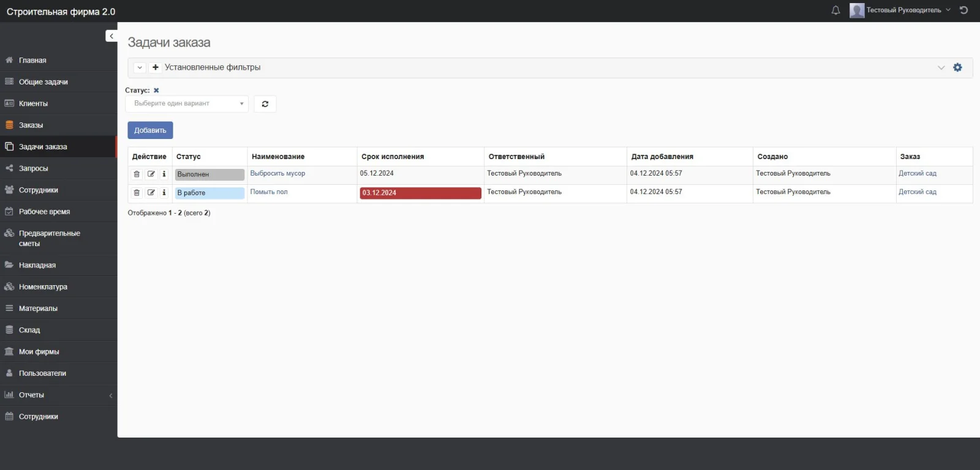The image size is (980, 470).
Task: Go to Заказы in sidebar
Action: point(31,125)
